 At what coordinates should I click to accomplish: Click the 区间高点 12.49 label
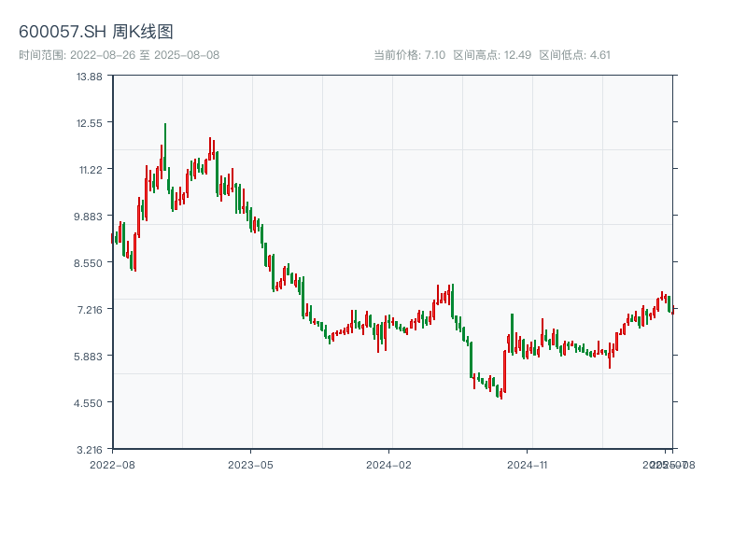(492, 55)
